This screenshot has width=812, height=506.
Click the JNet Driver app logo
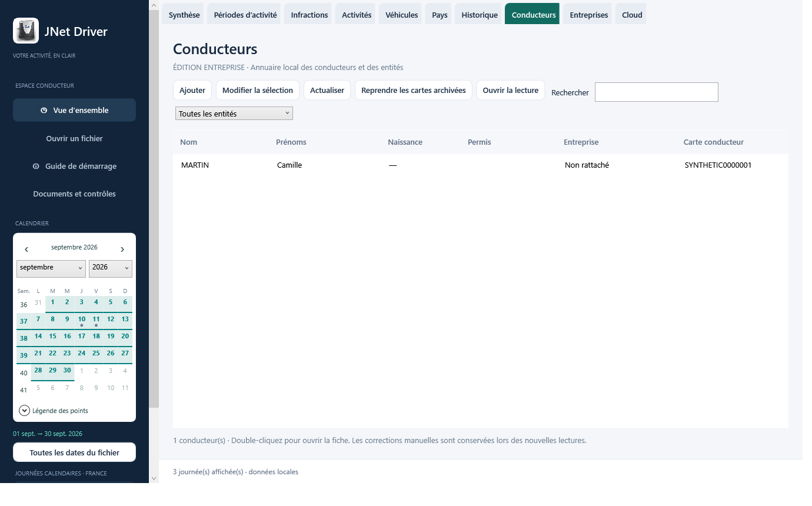(26, 31)
